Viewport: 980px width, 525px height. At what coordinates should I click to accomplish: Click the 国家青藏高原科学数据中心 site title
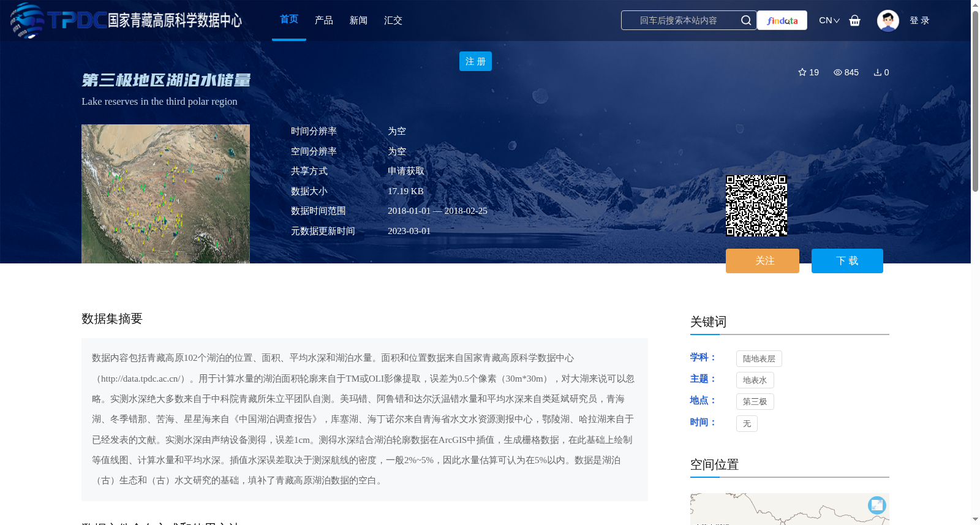click(175, 20)
